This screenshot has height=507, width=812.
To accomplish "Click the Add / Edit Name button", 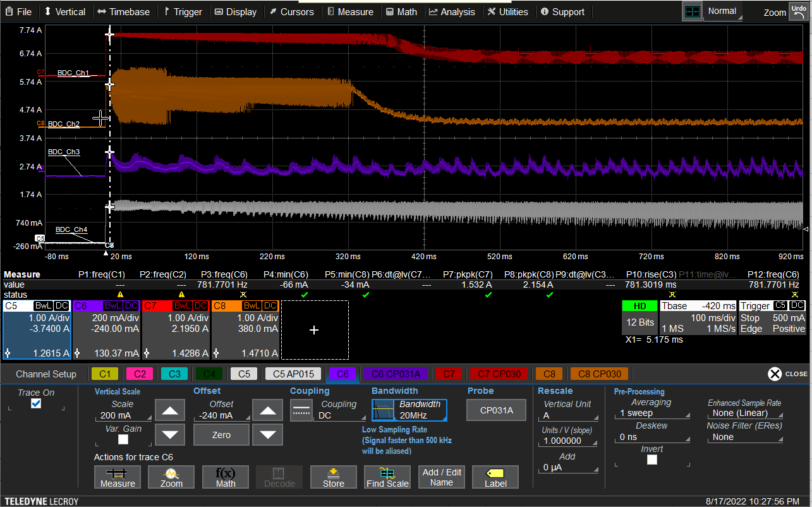I will 441,477.
